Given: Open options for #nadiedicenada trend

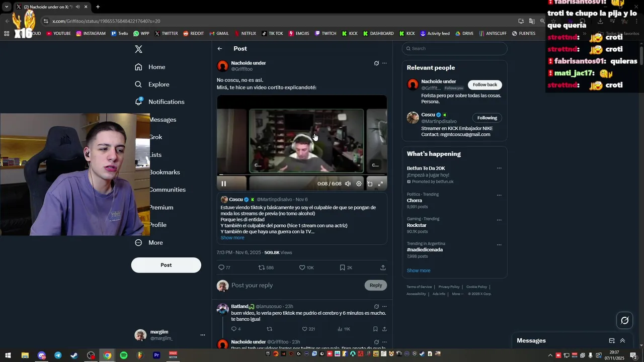Looking at the screenshot, I should click(499, 245).
